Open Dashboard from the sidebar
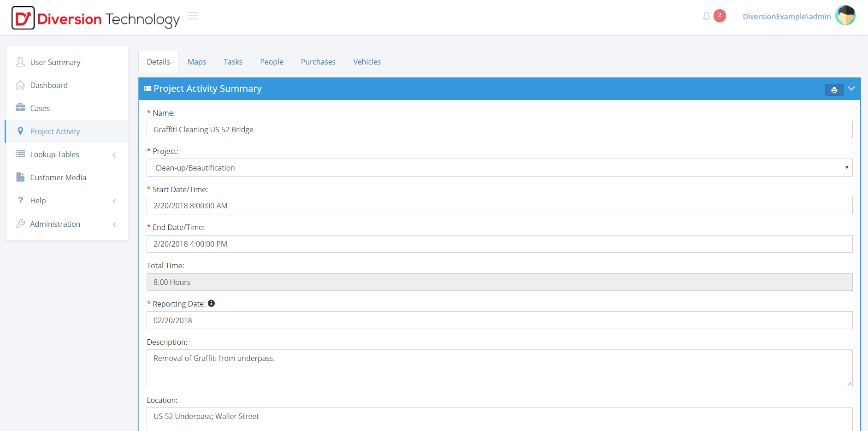868x431 pixels. click(49, 85)
